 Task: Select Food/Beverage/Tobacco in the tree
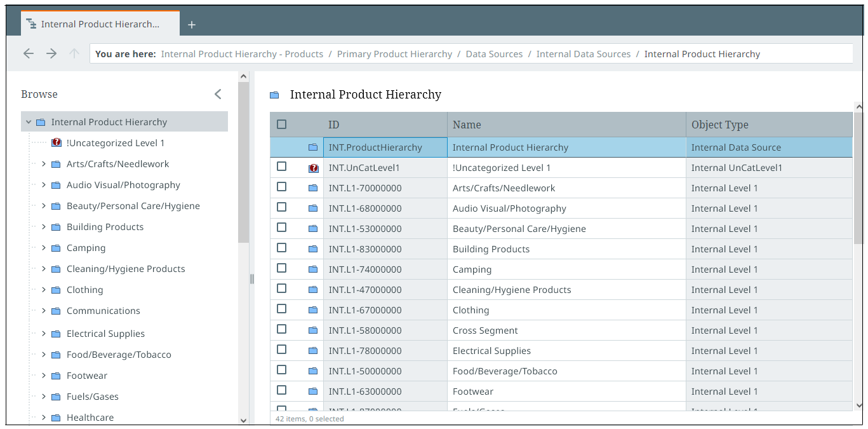coord(119,355)
